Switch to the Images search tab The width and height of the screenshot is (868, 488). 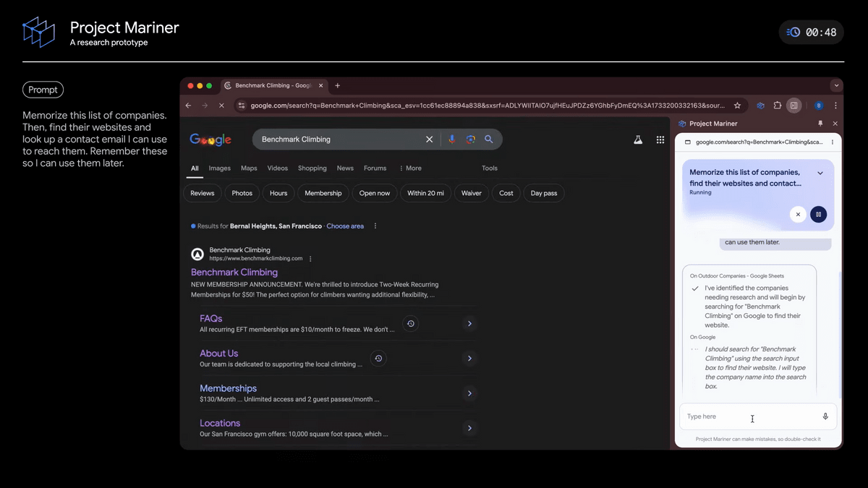[x=219, y=168]
